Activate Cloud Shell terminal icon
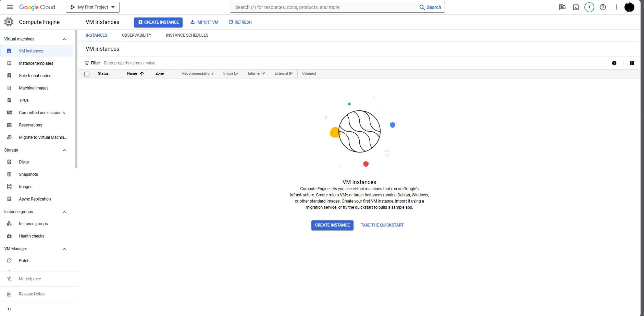The height and width of the screenshot is (316, 644). [x=576, y=7]
